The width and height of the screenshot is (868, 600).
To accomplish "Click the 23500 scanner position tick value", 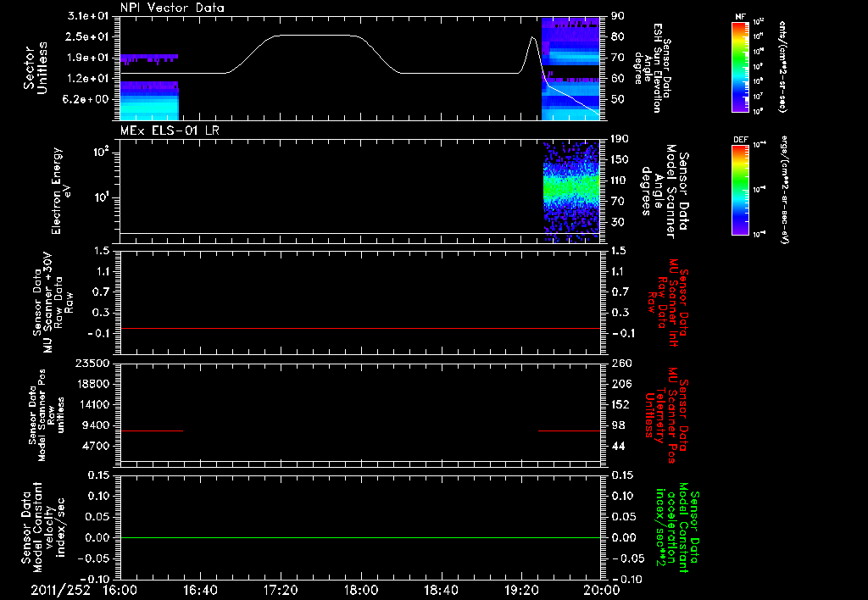I will point(92,363).
